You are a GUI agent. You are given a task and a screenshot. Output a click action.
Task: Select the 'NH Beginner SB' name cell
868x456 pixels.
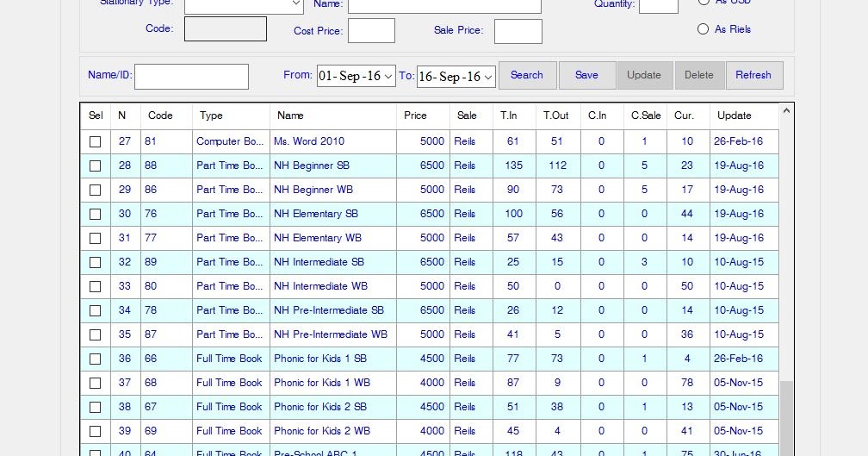pyautogui.click(x=333, y=166)
